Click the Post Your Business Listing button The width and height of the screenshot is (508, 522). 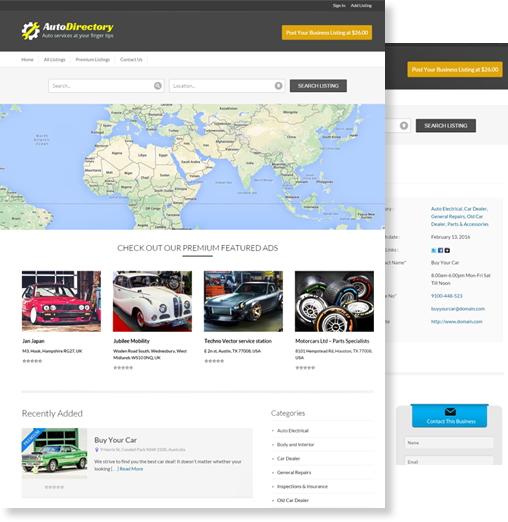tap(327, 33)
